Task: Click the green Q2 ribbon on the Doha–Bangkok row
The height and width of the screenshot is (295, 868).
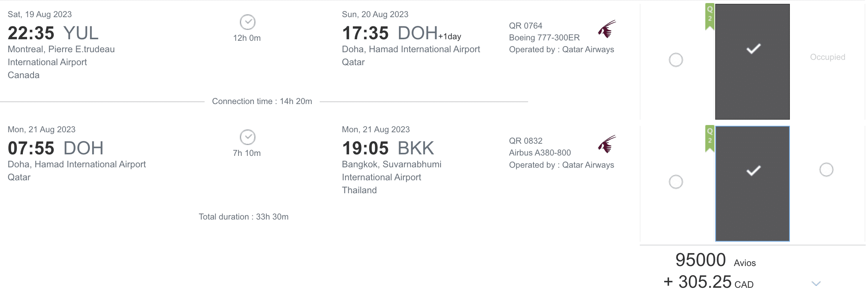Action: tap(709, 139)
